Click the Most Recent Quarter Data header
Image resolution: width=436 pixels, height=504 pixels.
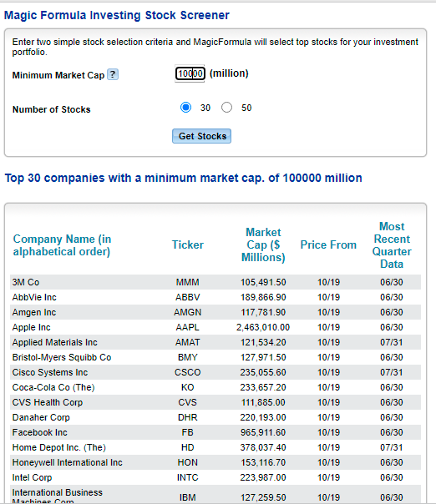click(x=392, y=245)
